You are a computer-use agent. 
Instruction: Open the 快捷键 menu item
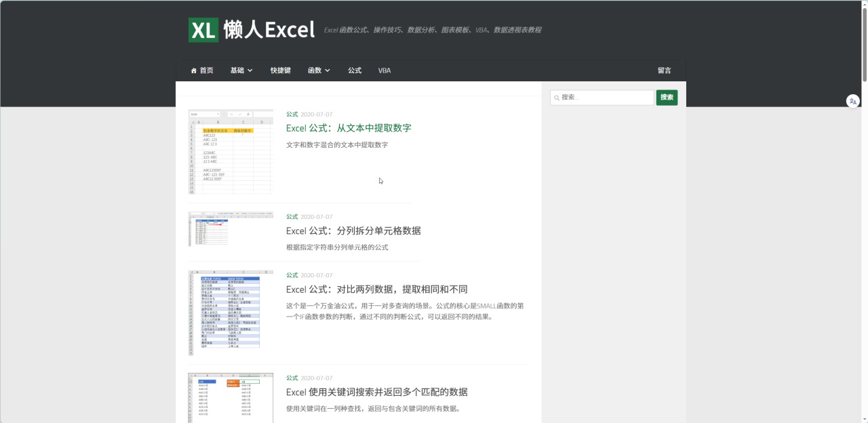tap(280, 70)
